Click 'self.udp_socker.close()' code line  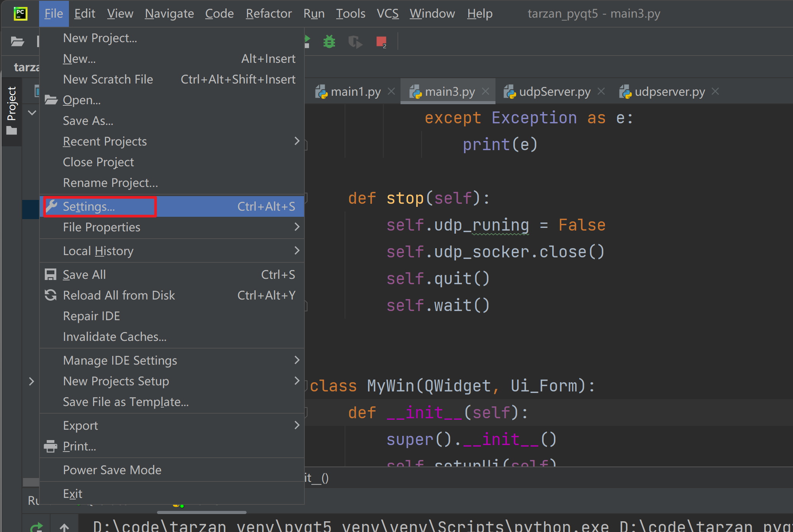(495, 252)
